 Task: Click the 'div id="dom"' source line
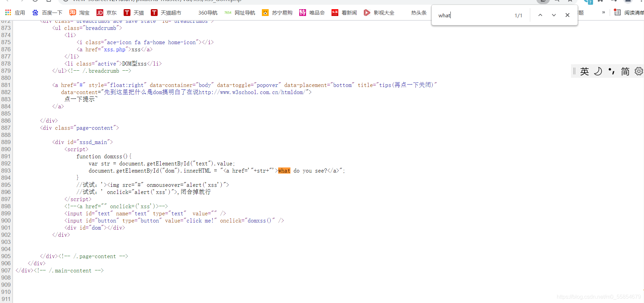click(x=95, y=228)
